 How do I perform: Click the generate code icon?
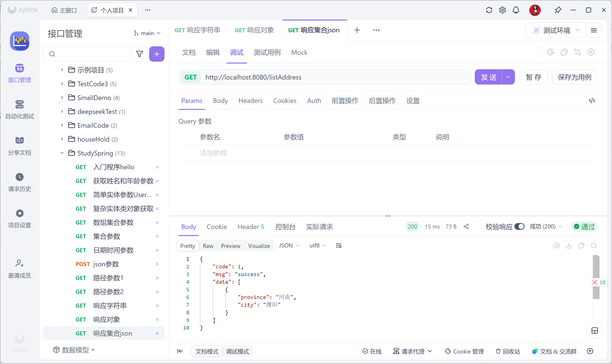coord(592,101)
